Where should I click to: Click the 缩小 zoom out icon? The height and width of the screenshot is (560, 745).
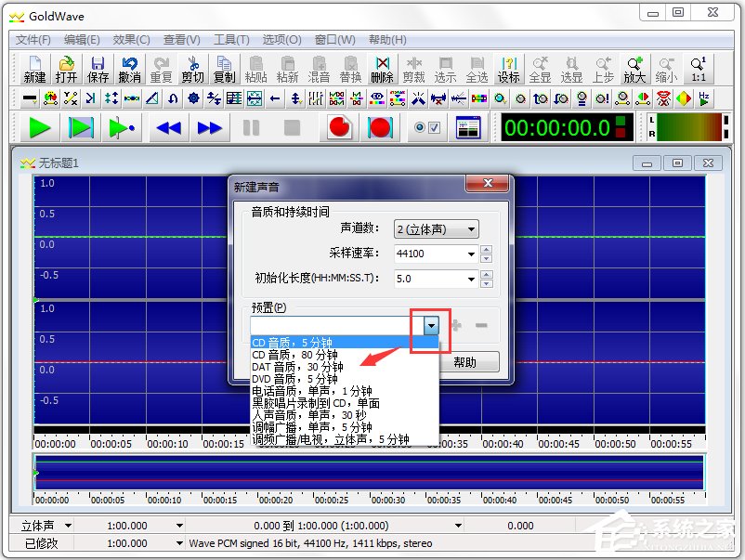pos(666,70)
